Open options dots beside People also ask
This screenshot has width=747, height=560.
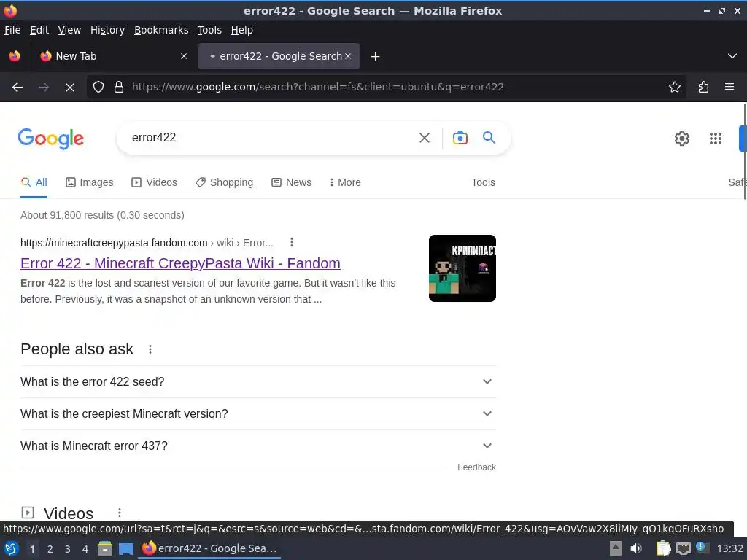click(150, 349)
